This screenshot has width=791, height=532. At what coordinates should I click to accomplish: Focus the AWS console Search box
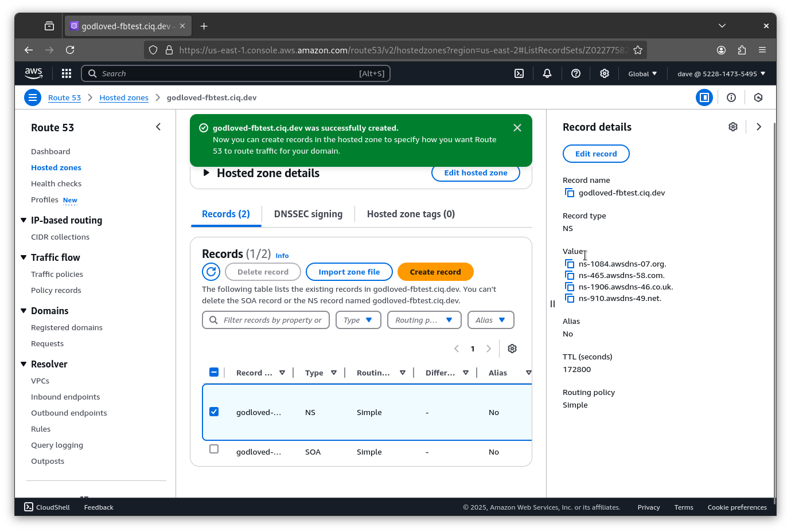[236, 73]
